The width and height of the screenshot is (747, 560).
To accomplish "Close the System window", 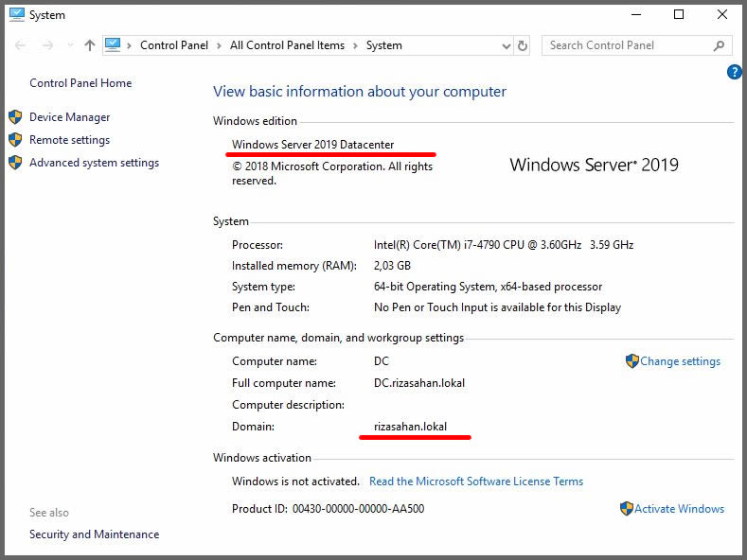I will click(722, 14).
